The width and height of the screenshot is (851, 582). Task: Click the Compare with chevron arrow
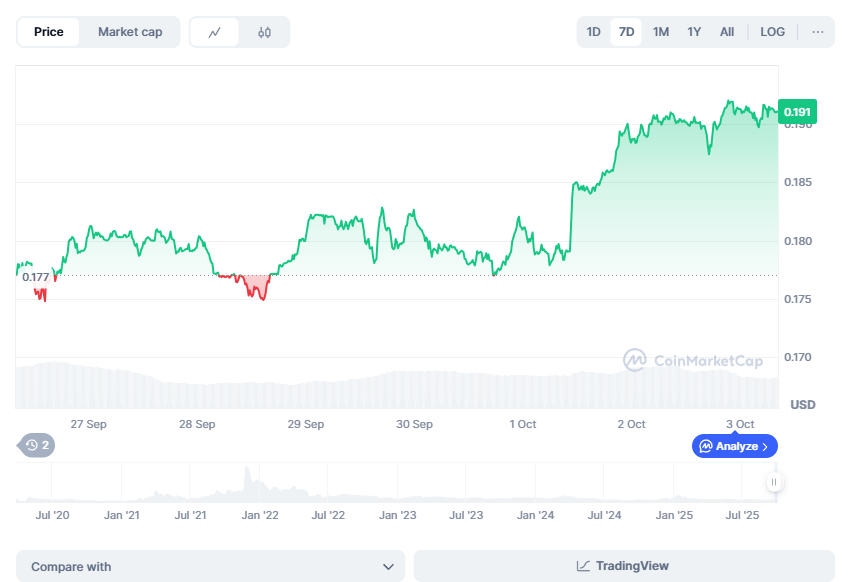(388, 566)
